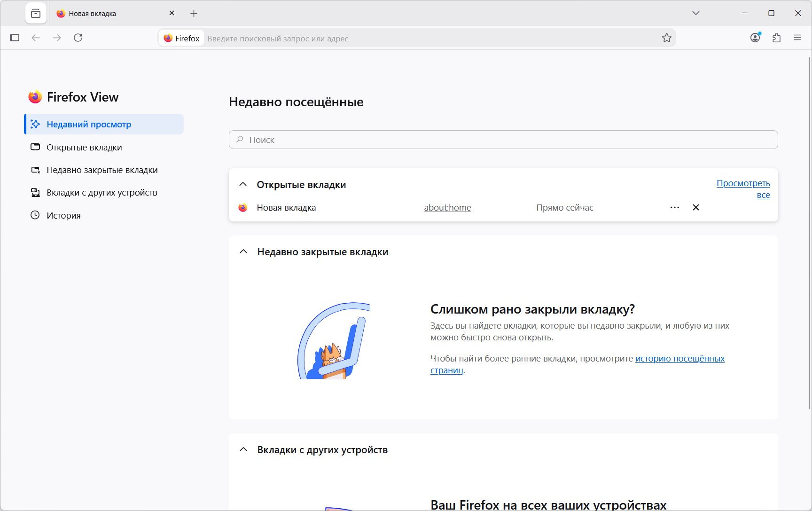Toggle the sidebar panel icon

click(15, 38)
